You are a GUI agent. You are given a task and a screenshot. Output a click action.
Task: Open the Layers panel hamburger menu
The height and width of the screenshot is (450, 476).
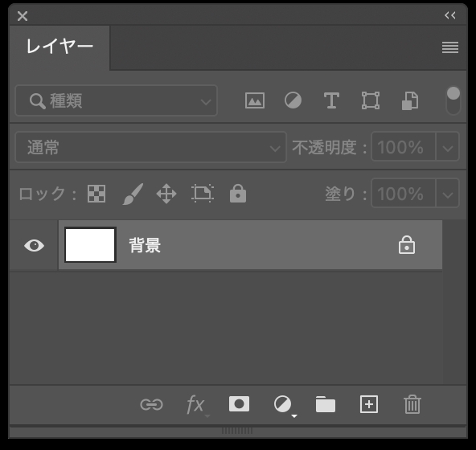pyautogui.click(x=450, y=47)
